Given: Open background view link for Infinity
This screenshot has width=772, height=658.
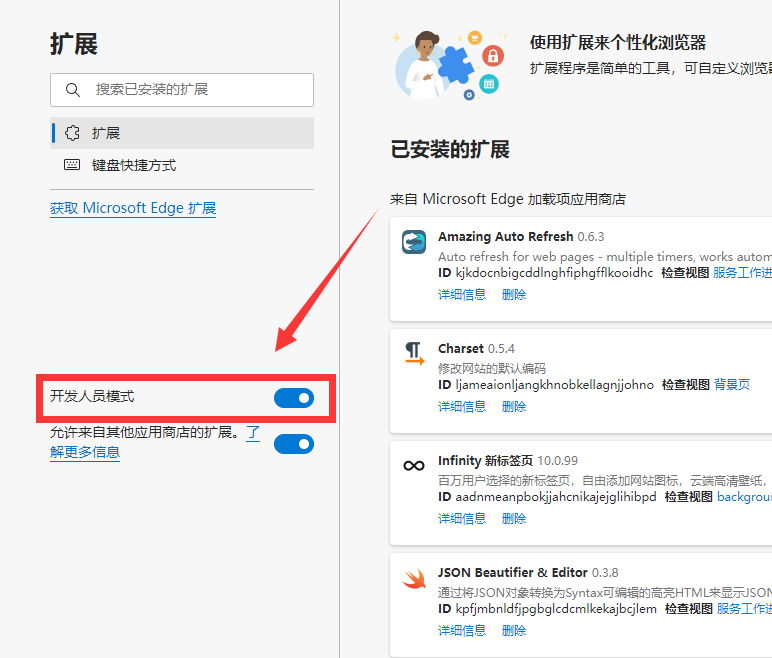Looking at the screenshot, I should (744, 496).
